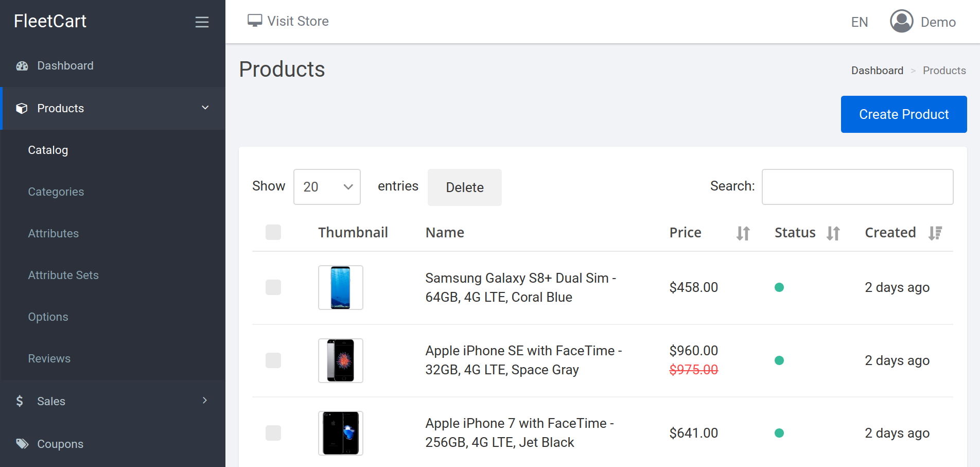Select the Samsung Galaxy S8+ row checkbox
The width and height of the screenshot is (980, 467).
[x=273, y=287]
